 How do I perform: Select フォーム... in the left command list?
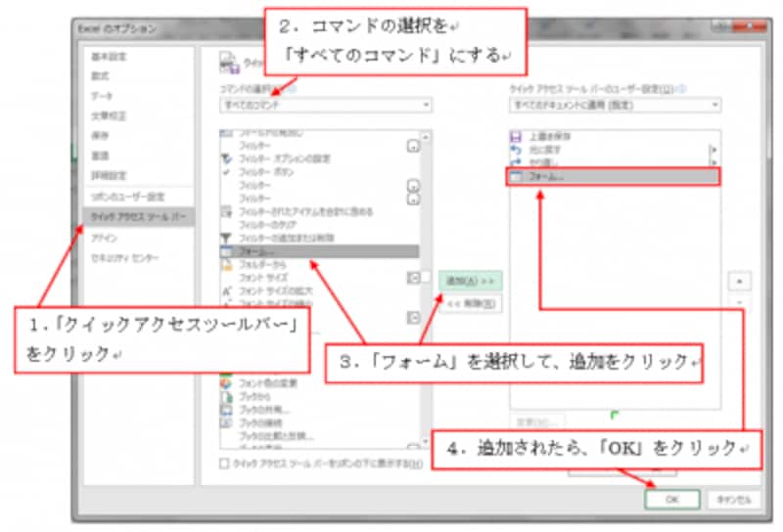pos(320,251)
